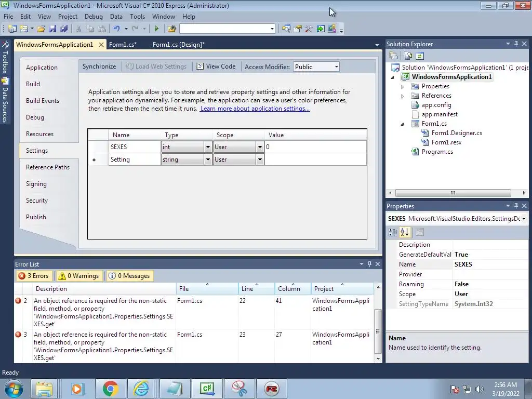Screen dimensions: 532x399
Task: Start debugging with the green play icon
Action: point(157,29)
